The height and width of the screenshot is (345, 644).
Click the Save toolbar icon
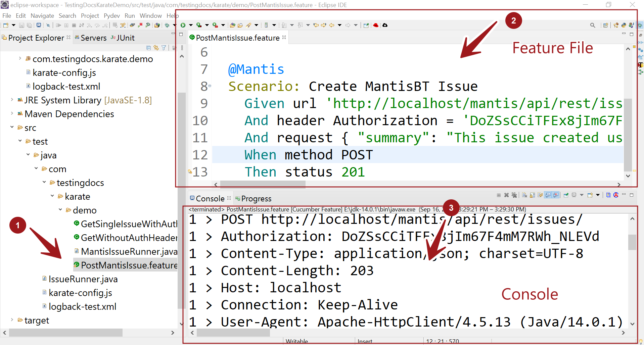[21, 25]
